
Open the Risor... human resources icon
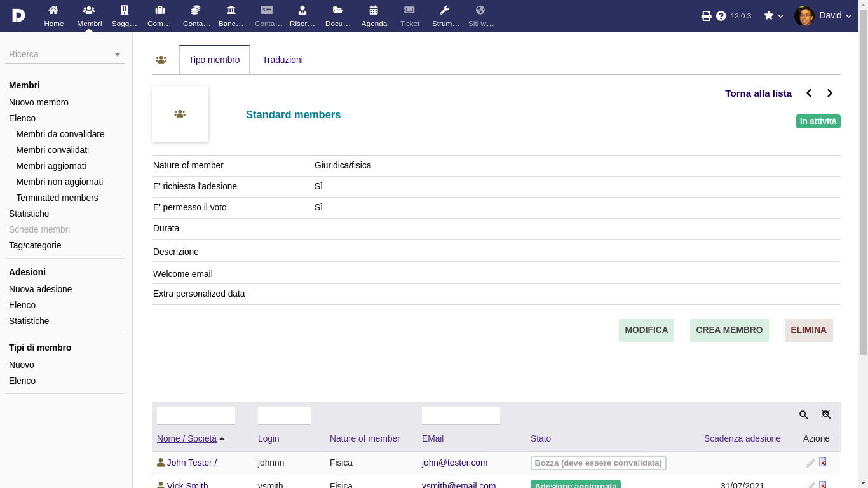[302, 10]
